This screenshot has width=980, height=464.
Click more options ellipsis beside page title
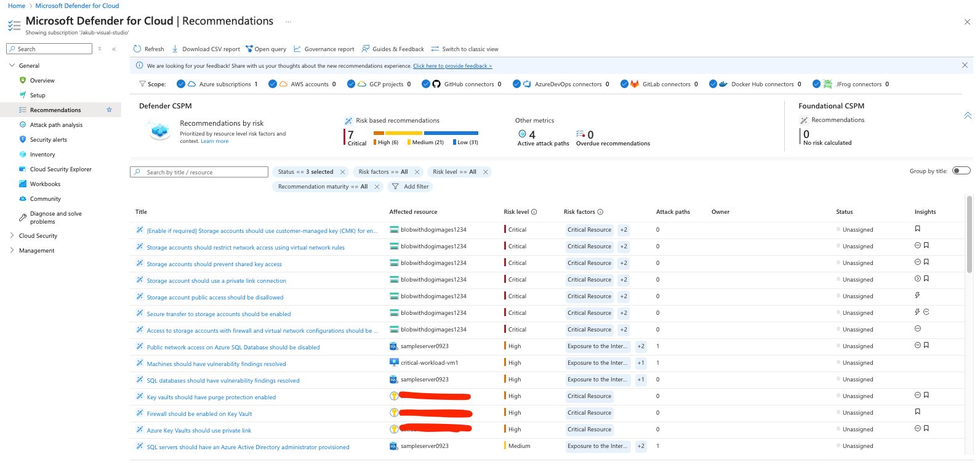(288, 21)
